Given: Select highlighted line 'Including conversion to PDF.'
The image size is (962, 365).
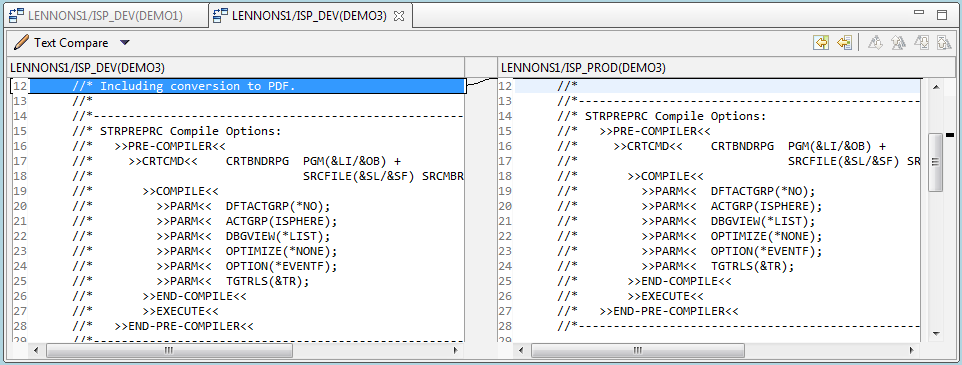Looking at the screenshot, I should (x=247, y=86).
